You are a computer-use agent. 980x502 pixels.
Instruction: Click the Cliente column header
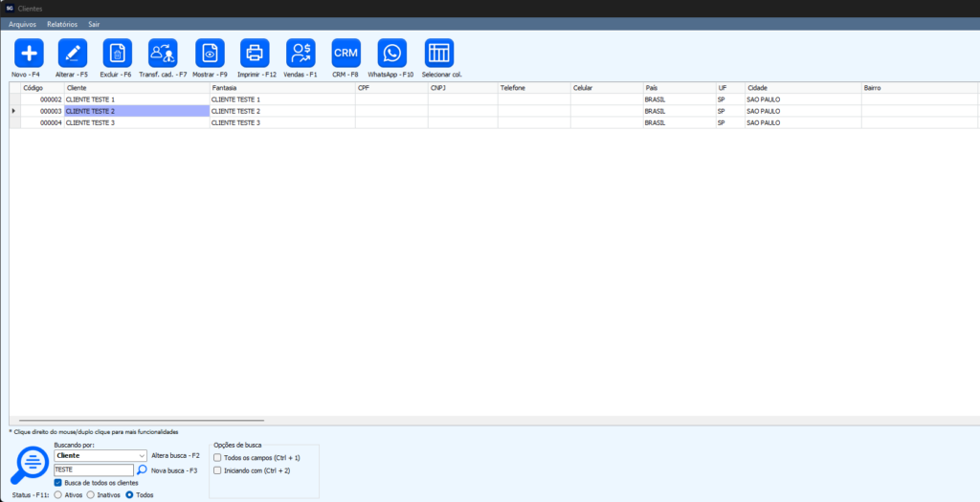pos(137,88)
